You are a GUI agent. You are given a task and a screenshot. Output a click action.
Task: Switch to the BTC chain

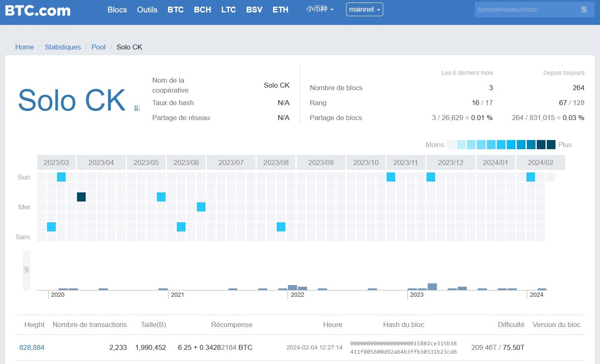point(176,10)
